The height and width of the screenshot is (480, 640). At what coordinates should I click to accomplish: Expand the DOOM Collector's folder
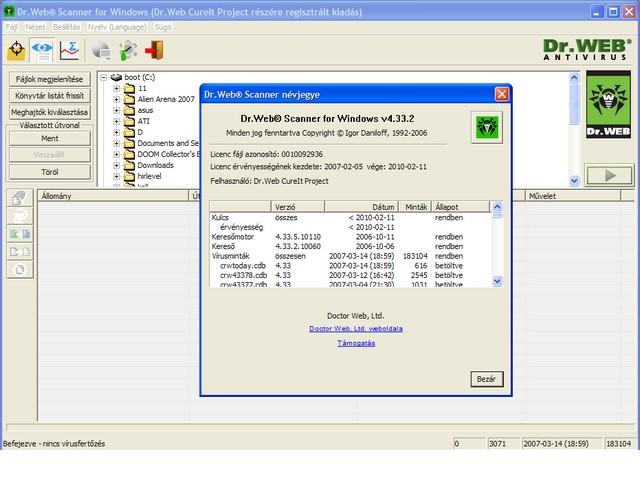(x=116, y=154)
